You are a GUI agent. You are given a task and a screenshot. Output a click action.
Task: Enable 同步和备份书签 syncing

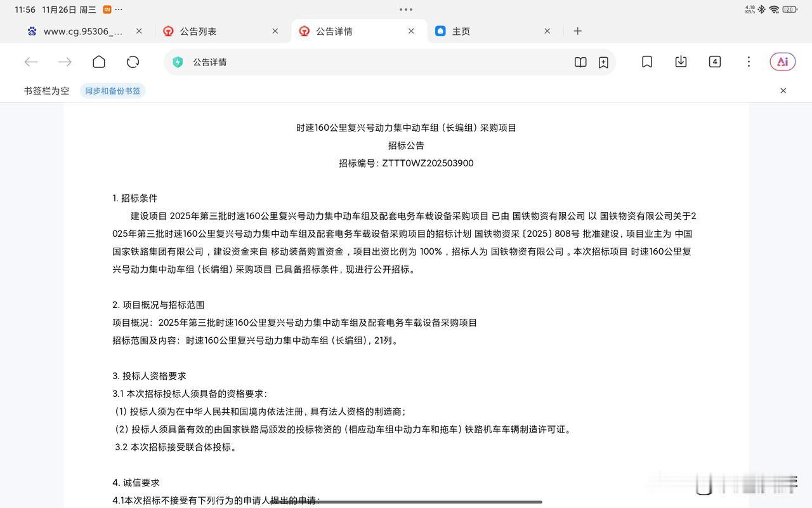[112, 90]
